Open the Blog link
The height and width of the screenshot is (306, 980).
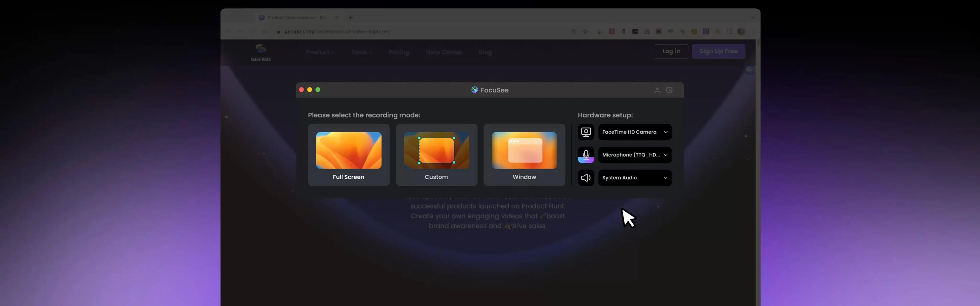click(485, 52)
